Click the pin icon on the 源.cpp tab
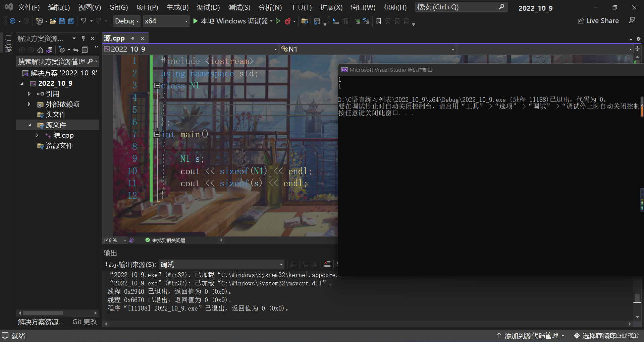 133,39
